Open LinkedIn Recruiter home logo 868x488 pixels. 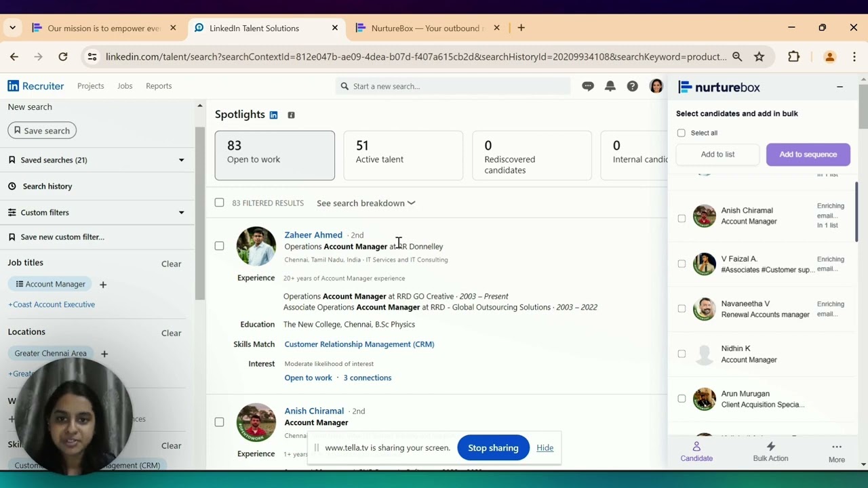[35, 86]
